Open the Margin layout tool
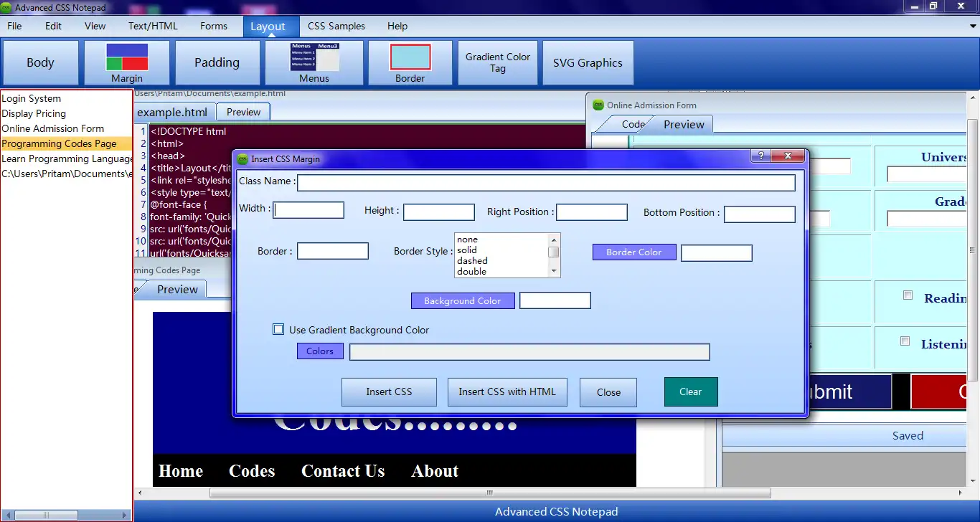Screen dimensions: 980x522 [127, 62]
